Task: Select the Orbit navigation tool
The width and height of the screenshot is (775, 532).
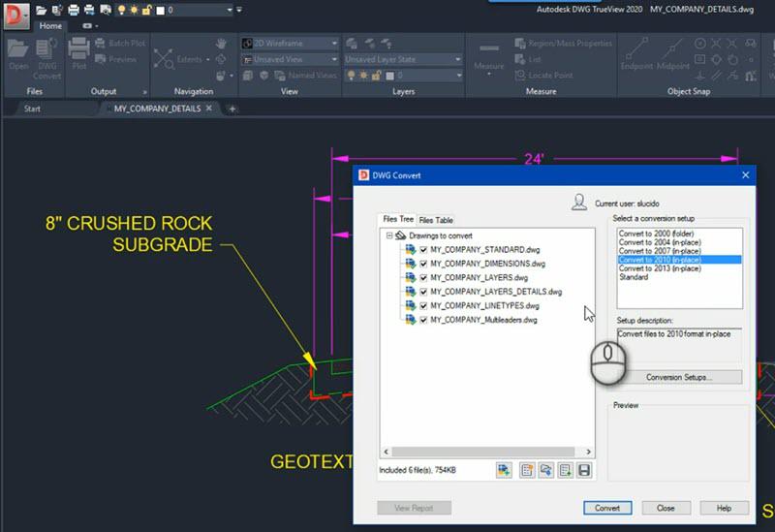Action: click(x=221, y=59)
